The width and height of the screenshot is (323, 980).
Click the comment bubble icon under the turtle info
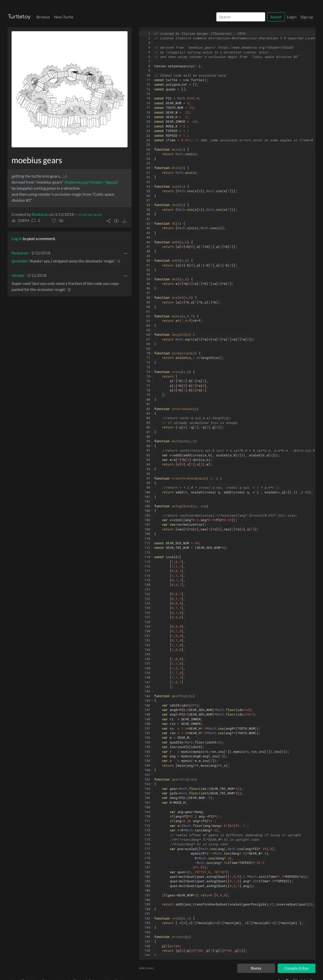pyautogui.click(x=33, y=221)
